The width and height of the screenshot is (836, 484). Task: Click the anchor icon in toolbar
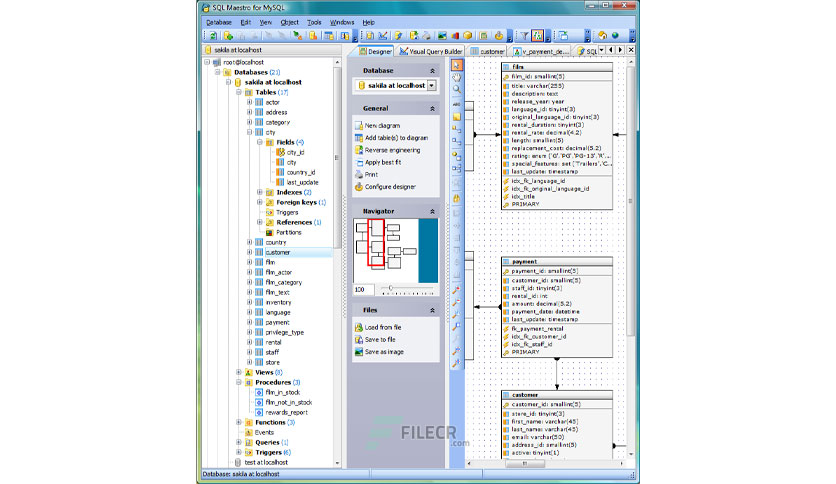tap(499, 36)
